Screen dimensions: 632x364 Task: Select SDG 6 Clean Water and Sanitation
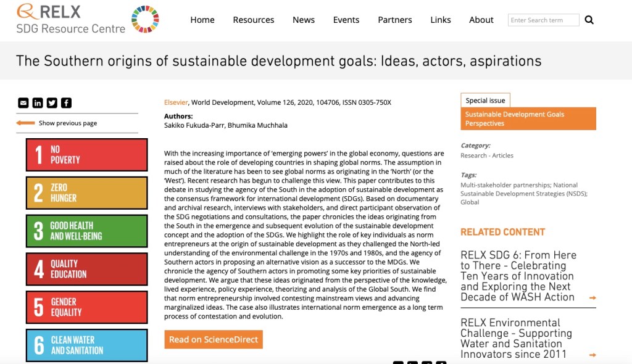(86, 345)
